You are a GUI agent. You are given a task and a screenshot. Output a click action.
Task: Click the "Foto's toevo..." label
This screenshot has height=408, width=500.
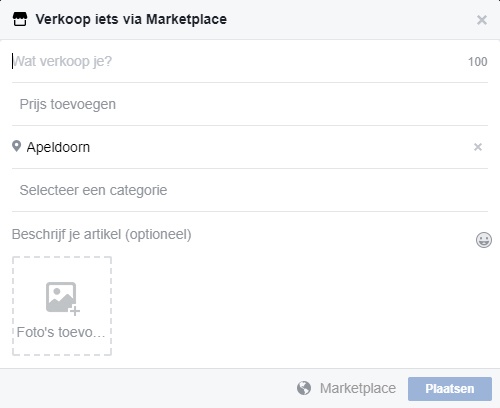[61, 332]
